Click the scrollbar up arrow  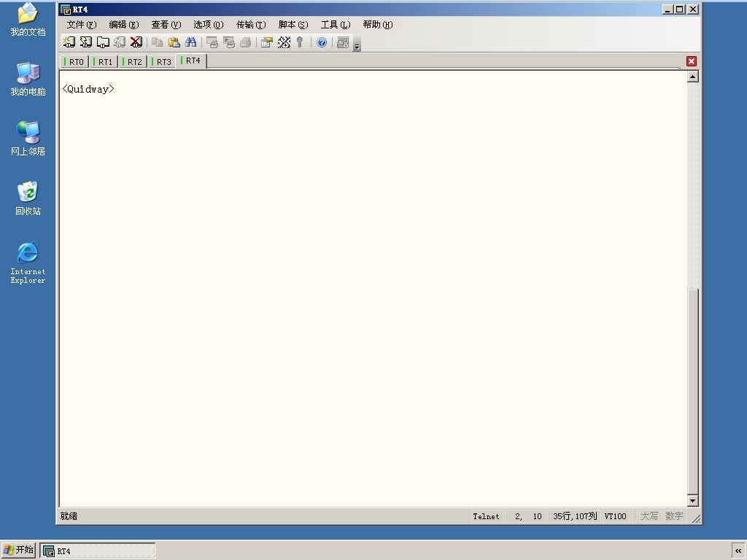(693, 77)
